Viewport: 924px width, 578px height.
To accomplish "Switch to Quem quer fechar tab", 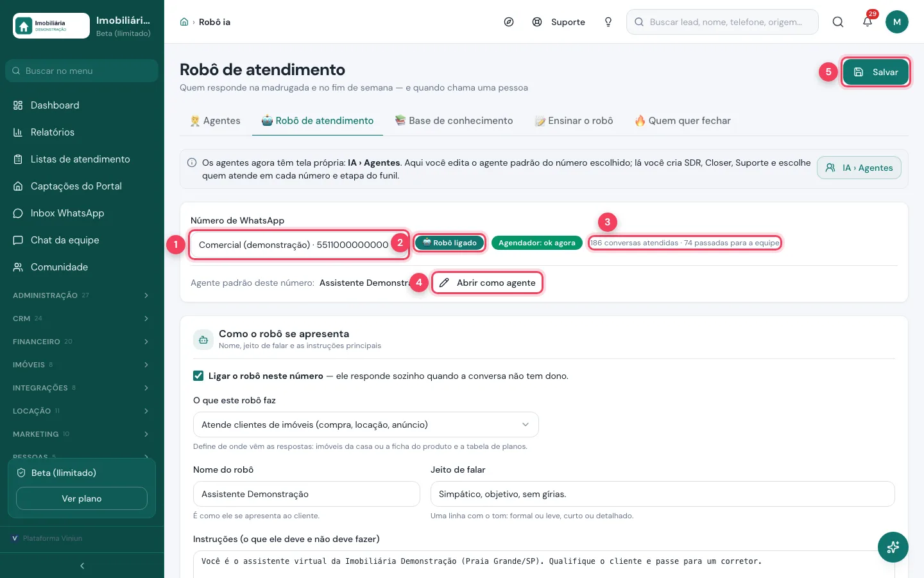I will pyautogui.click(x=683, y=121).
